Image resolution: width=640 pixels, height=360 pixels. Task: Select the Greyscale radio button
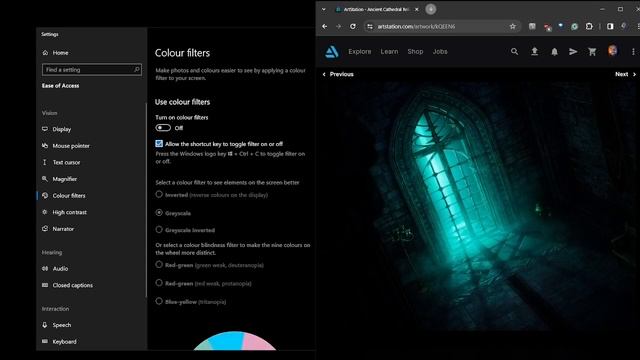(x=159, y=213)
